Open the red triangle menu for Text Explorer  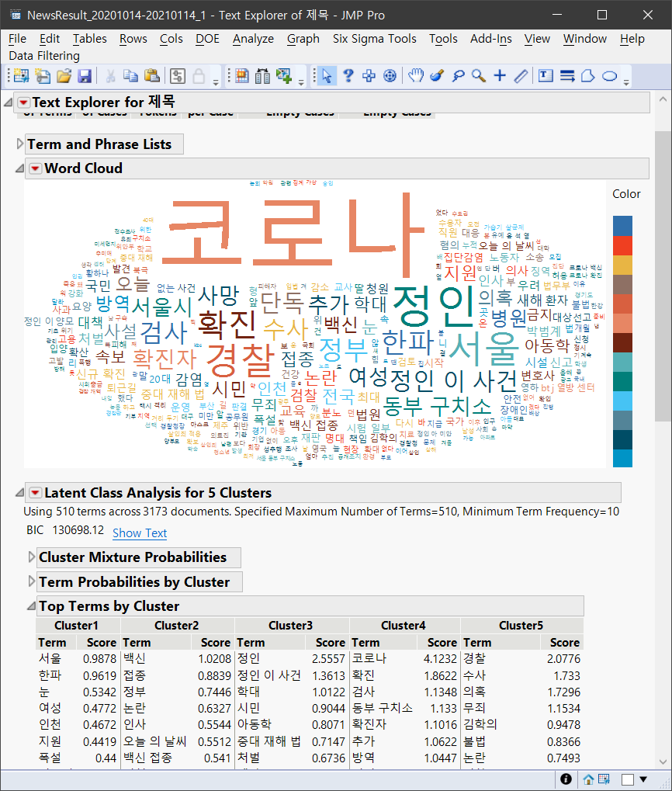[x=23, y=103]
